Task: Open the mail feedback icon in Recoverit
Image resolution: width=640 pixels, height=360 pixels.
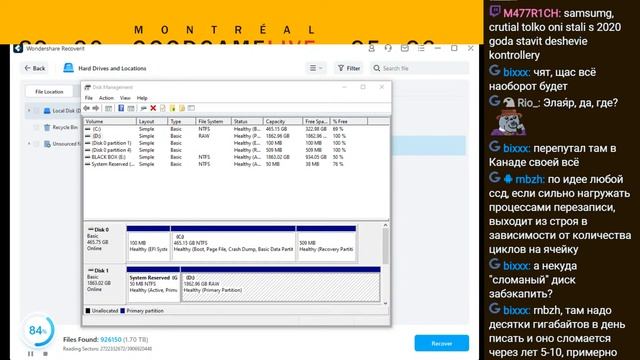Action: point(404,48)
